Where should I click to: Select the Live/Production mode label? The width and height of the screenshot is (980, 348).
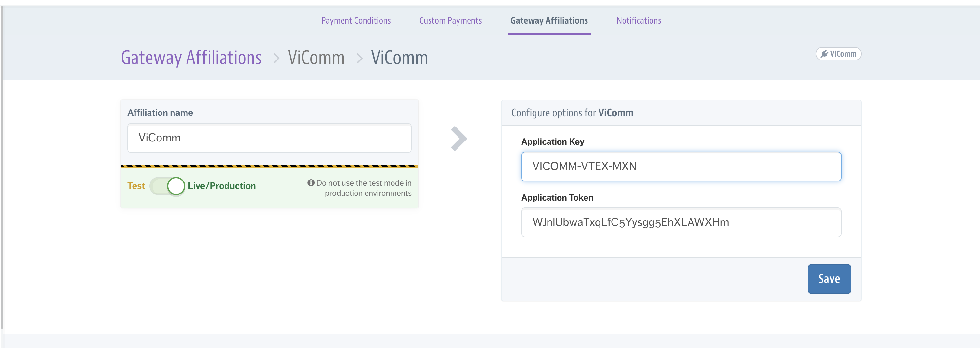(x=221, y=186)
